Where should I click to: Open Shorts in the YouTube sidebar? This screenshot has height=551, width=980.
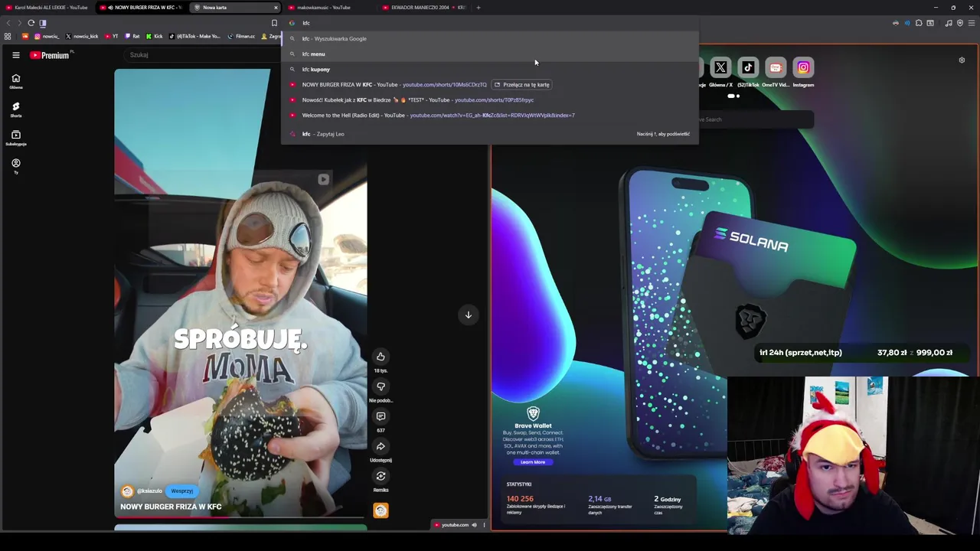pyautogui.click(x=15, y=109)
